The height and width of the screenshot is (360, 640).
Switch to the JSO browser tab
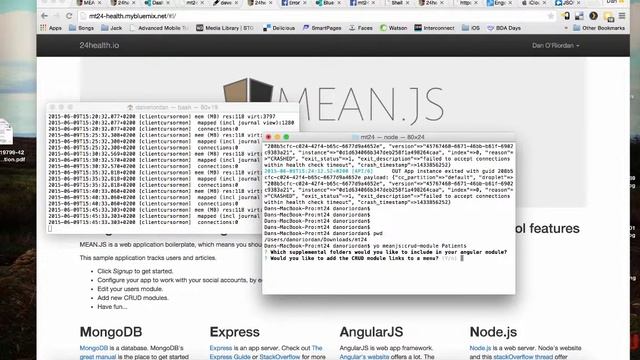(567, 3)
